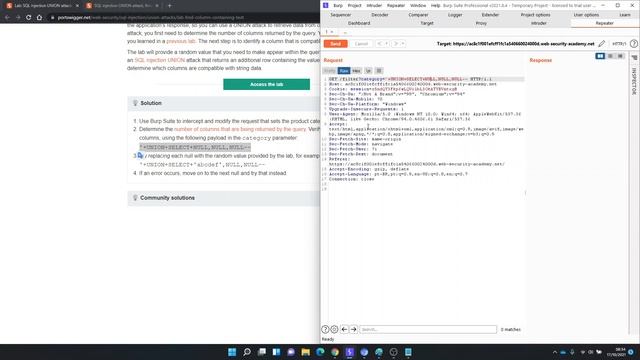Switch request view to Hex
640x360 pixels.
pyautogui.click(x=356, y=71)
